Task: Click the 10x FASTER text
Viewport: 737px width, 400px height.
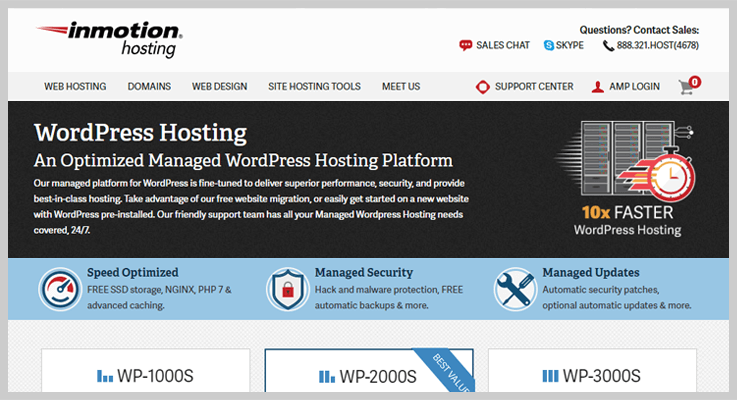Action: coord(627,212)
